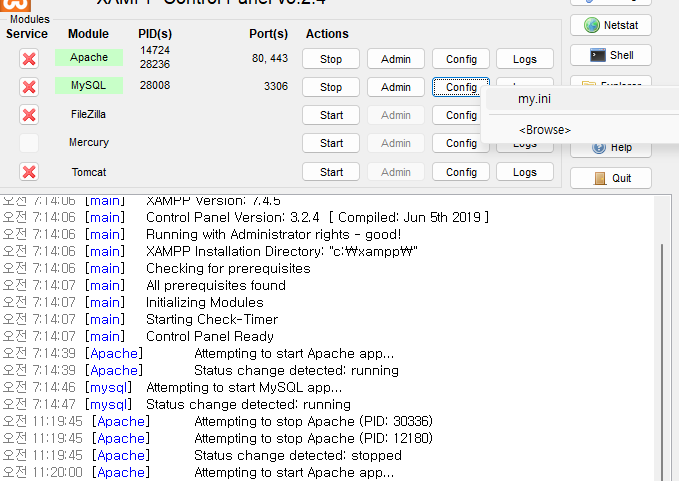The image size is (679, 481).
Task: Click Apache PID "14724"
Action: click(x=155, y=50)
